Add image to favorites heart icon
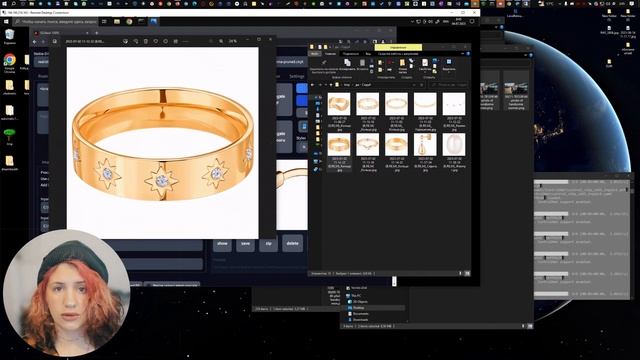The width and height of the screenshot is (640, 360). (156, 41)
